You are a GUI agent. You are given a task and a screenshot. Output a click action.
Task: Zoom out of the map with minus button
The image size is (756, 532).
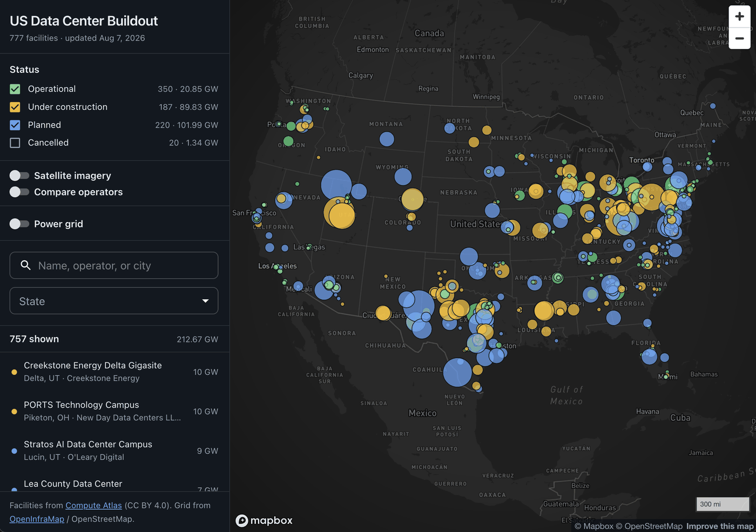[x=739, y=38]
